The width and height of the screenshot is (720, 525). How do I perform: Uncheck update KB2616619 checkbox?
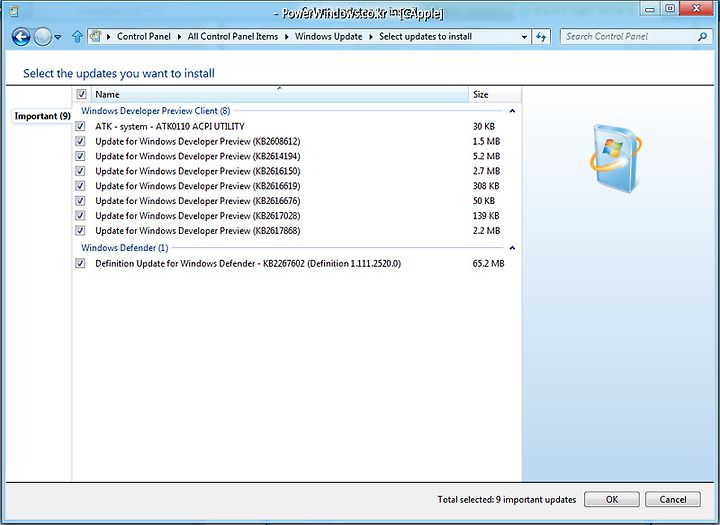pos(80,186)
